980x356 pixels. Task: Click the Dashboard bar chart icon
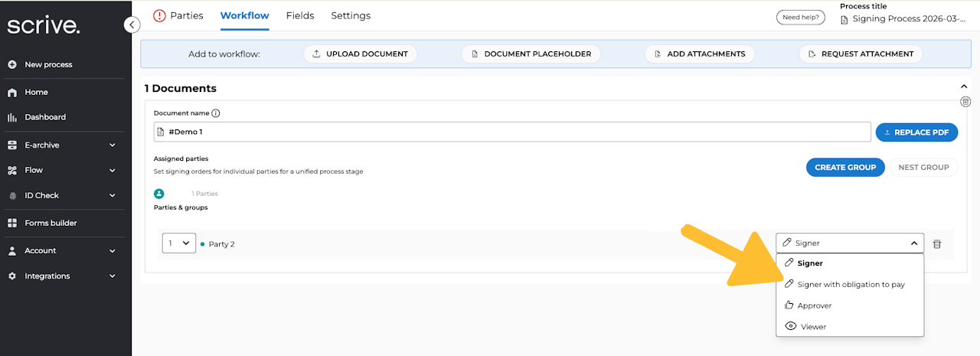click(12, 117)
